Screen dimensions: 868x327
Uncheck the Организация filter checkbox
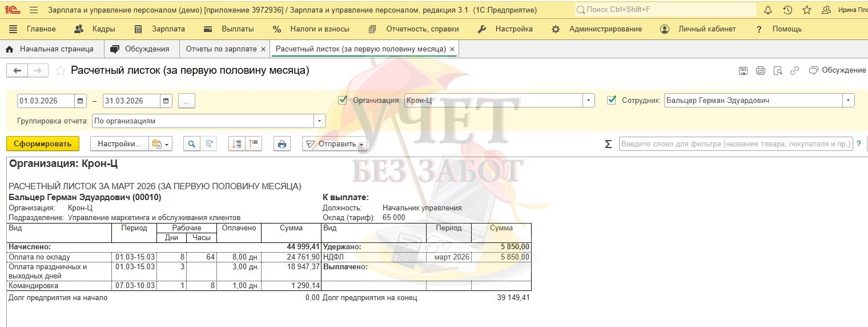[343, 100]
